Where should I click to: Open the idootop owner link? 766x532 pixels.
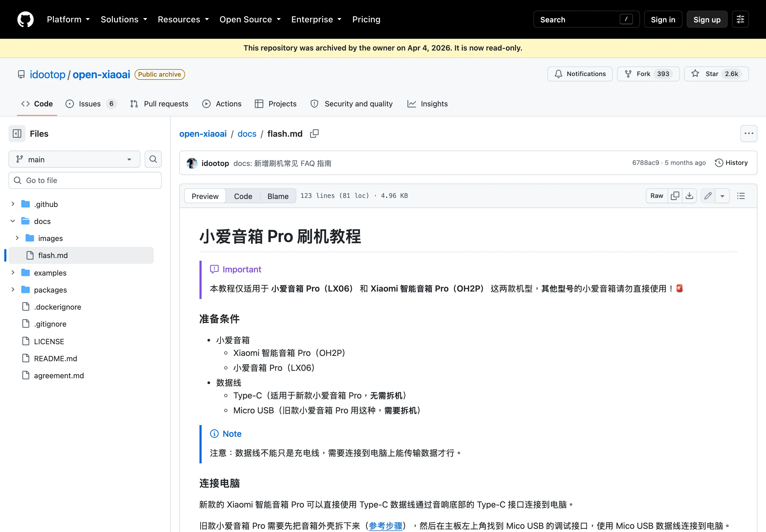coord(47,74)
